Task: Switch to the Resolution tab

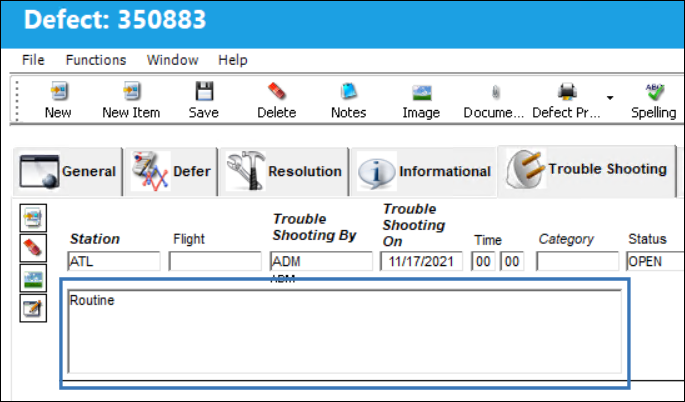Action: point(284,171)
